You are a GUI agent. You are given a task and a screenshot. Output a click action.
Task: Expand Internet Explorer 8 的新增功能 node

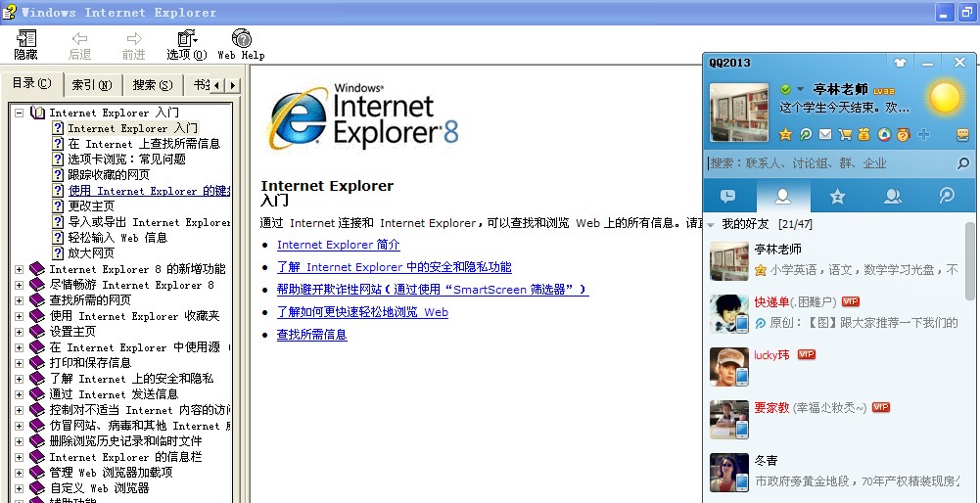click(20, 269)
